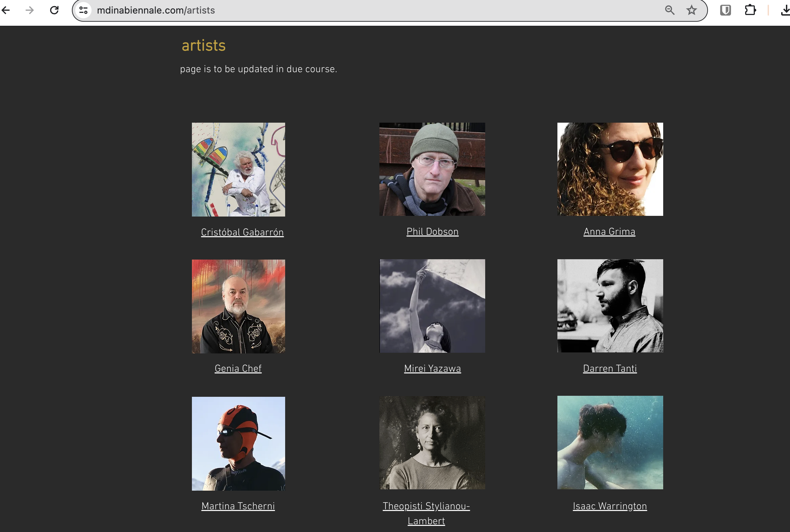This screenshot has height=532, width=790.
Task: Click Isaac Warrington's underwater photo
Action: 610,443
